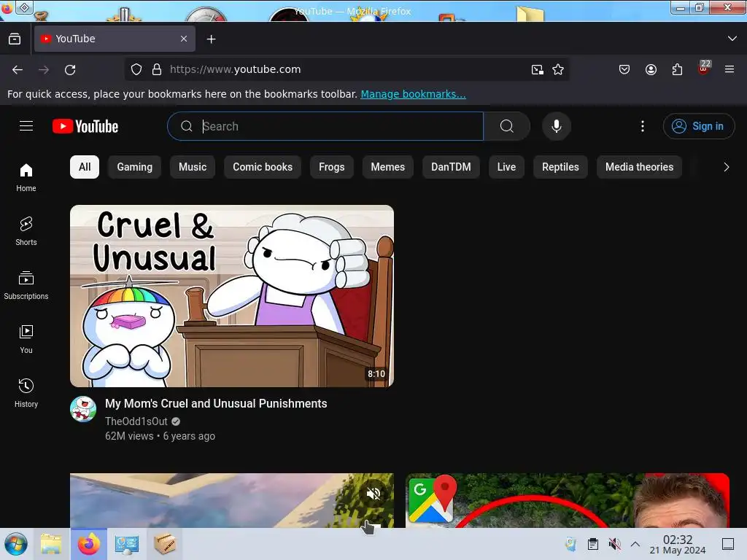Open the Windows Start button

[x=16, y=544]
